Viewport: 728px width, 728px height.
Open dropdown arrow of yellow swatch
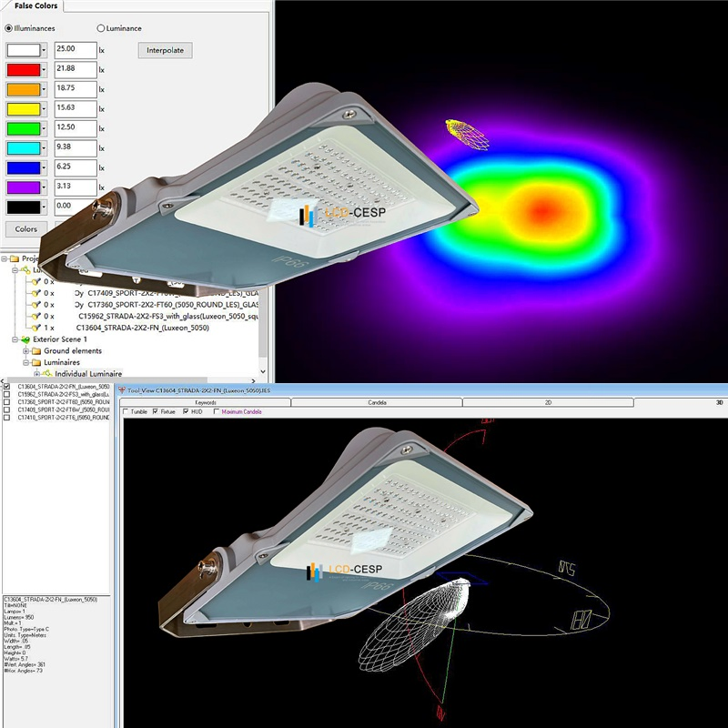[x=42, y=109]
